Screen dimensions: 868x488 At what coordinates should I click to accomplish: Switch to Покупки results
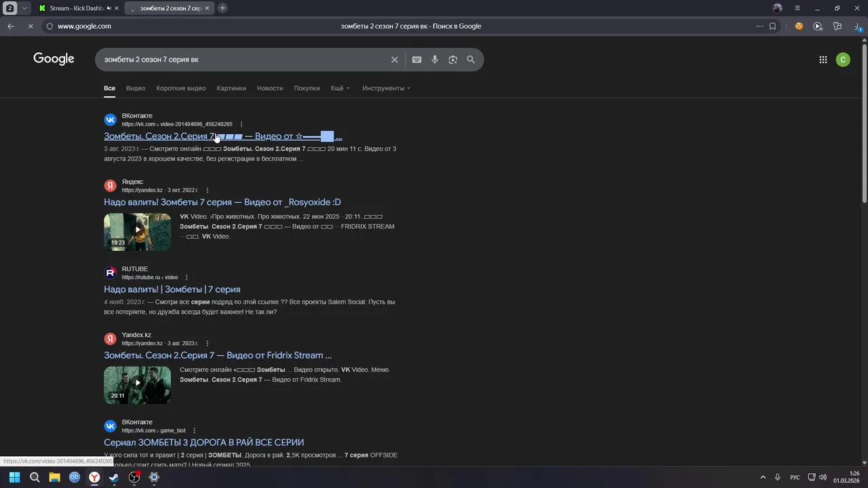tap(307, 88)
